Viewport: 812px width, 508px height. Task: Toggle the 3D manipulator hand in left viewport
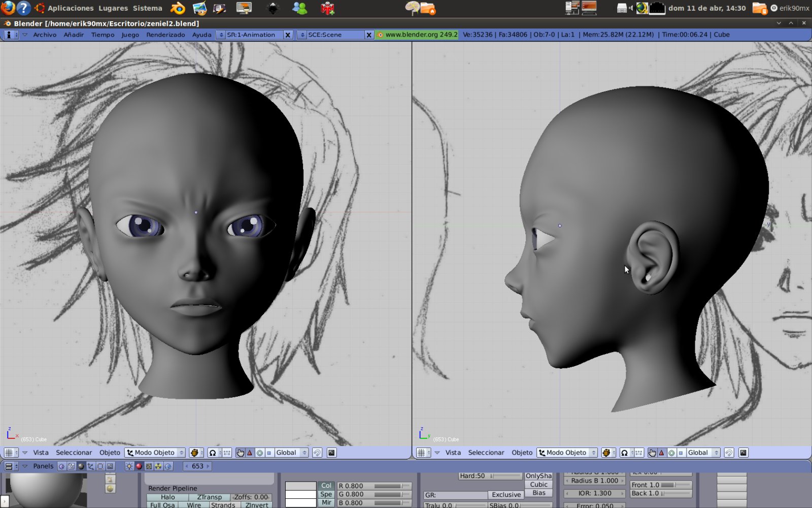pos(240,453)
